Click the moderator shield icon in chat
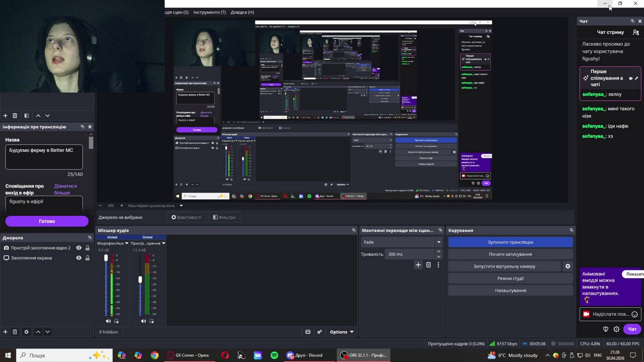The height and width of the screenshot is (362, 644). (x=606, y=329)
